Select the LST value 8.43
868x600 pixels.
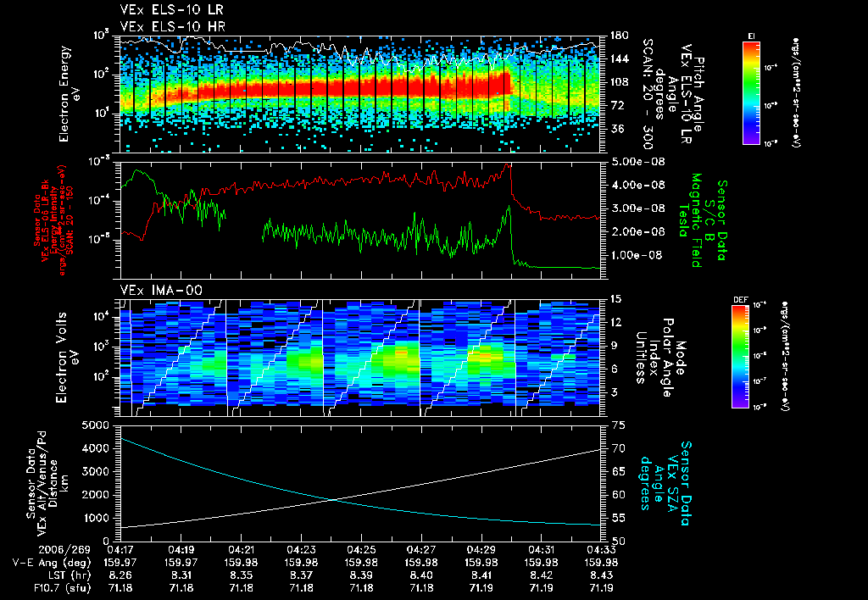click(601, 575)
